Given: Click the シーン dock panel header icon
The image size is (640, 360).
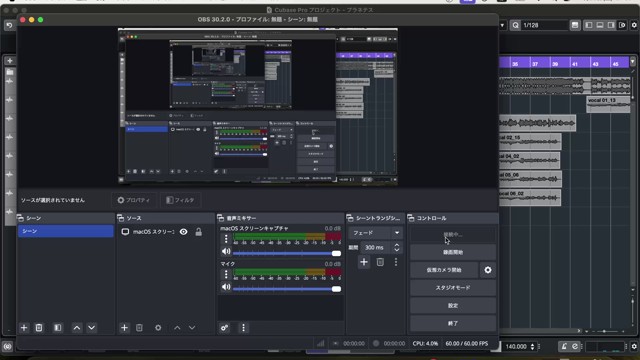Looking at the screenshot, I should point(20,218).
